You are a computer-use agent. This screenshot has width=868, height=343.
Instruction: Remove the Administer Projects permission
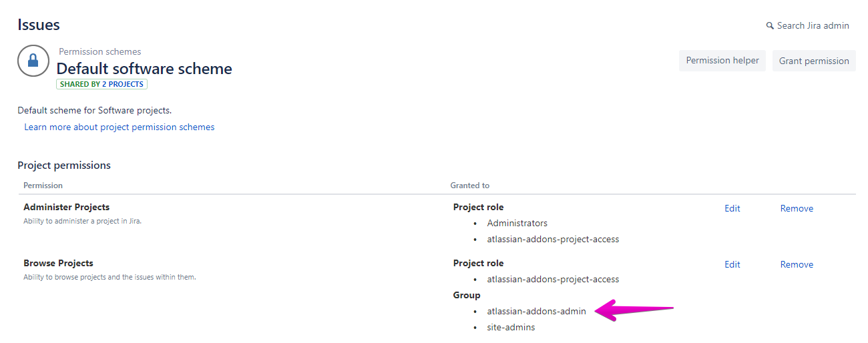[x=797, y=208]
